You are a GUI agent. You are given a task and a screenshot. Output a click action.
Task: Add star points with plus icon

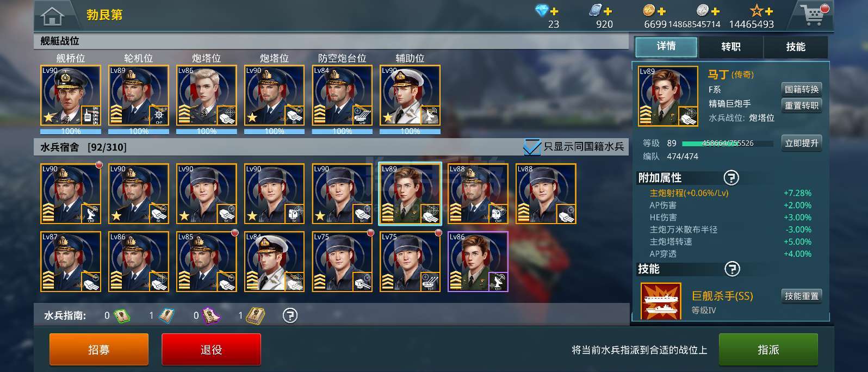[x=768, y=10]
